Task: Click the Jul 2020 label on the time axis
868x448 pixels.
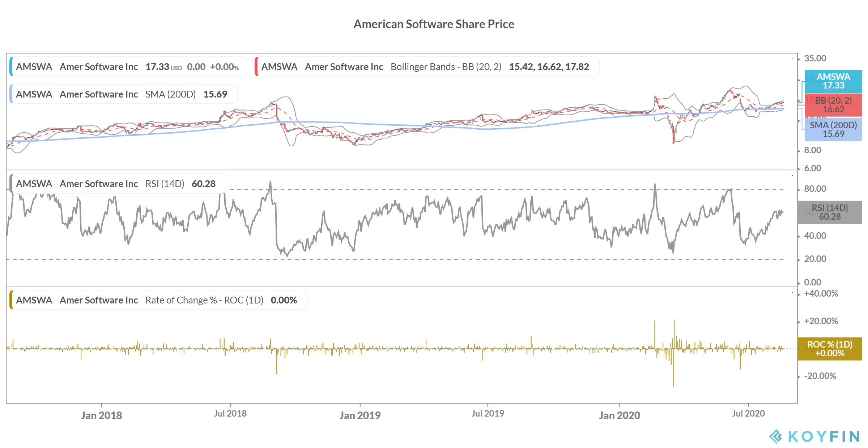Action: [748, 413]
